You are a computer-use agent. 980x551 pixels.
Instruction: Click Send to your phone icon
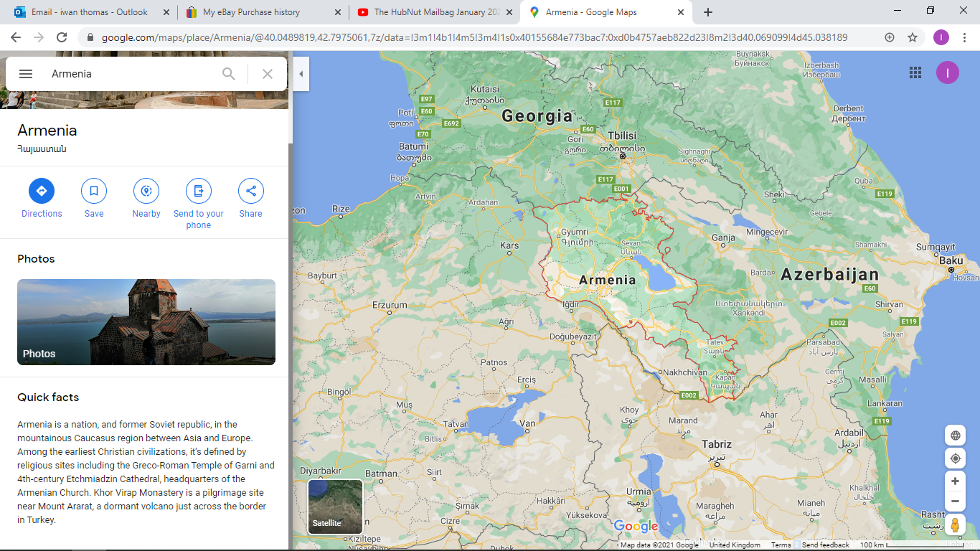(x=199, y=191)
